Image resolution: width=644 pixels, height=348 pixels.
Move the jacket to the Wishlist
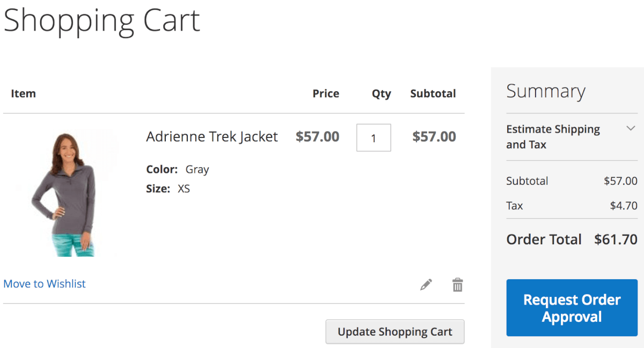(45, 284)
